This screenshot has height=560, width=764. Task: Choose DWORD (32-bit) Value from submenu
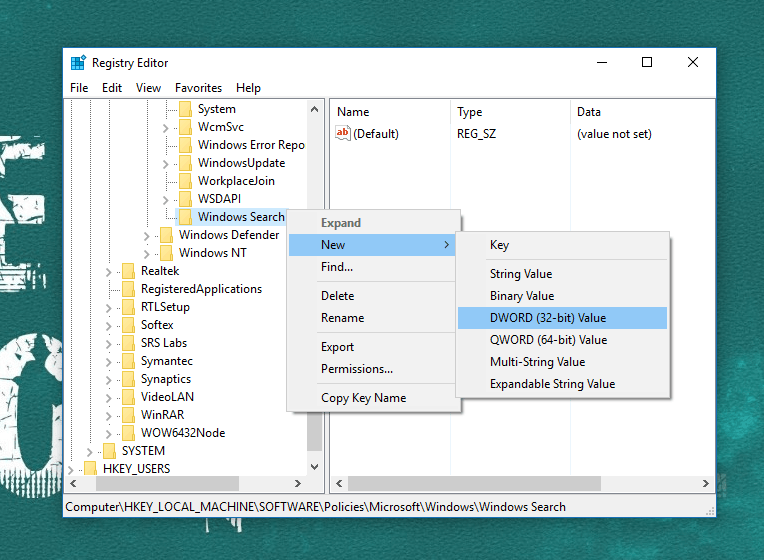pyautogui.click(x=562, y=318)
